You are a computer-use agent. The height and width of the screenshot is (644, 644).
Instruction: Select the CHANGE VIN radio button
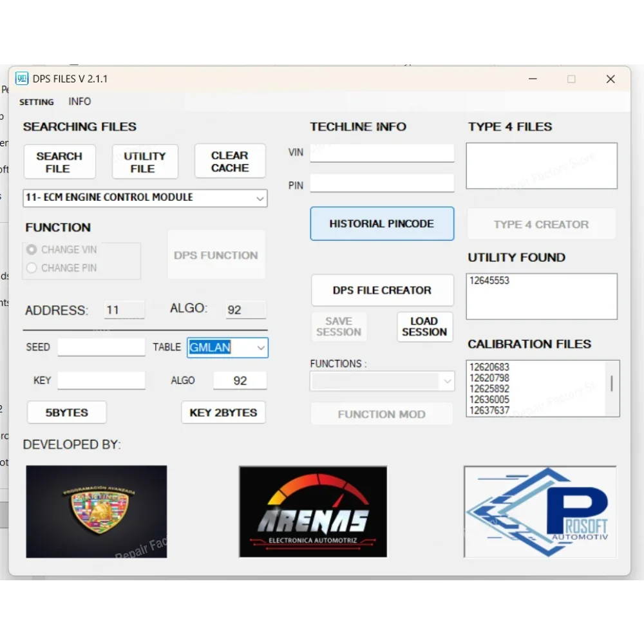point(32,250)
